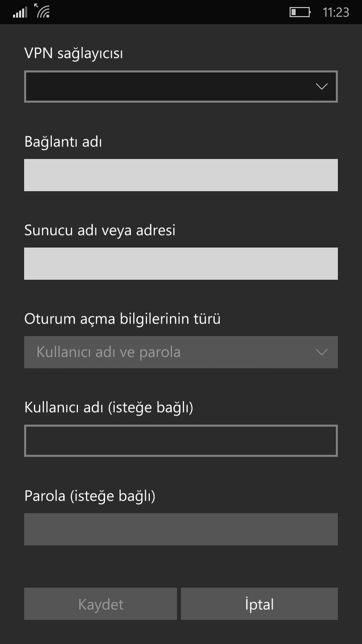The height and width of the screenshot is (644, 362).
Task: Focus the Sunucu adı veya adresi field
Action: pyautogui.click(x=181, y=264)
